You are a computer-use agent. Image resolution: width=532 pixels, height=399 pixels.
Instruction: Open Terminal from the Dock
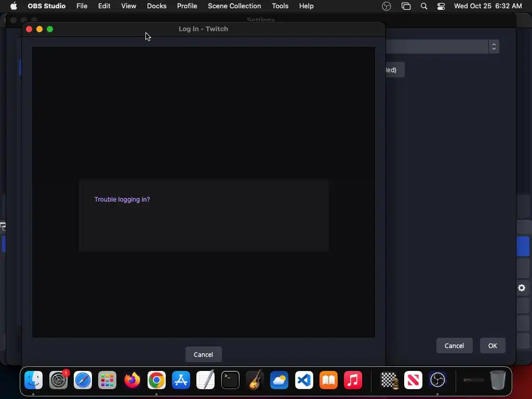point(230,380)
